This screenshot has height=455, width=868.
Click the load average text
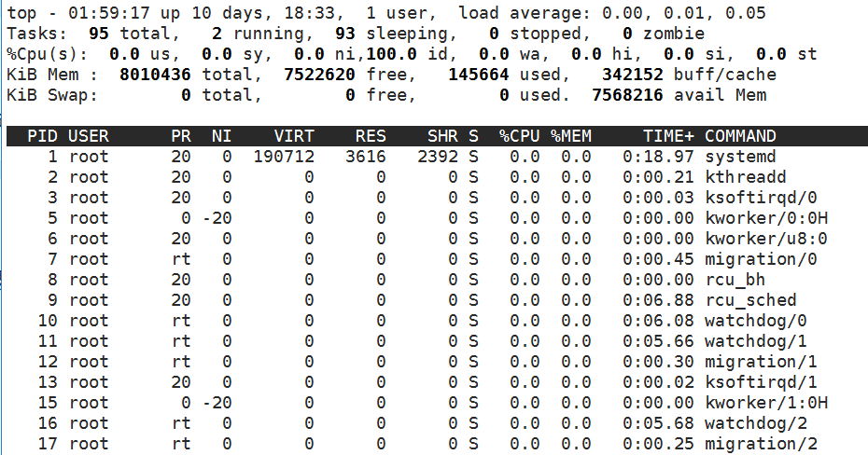tap(611, 13)
